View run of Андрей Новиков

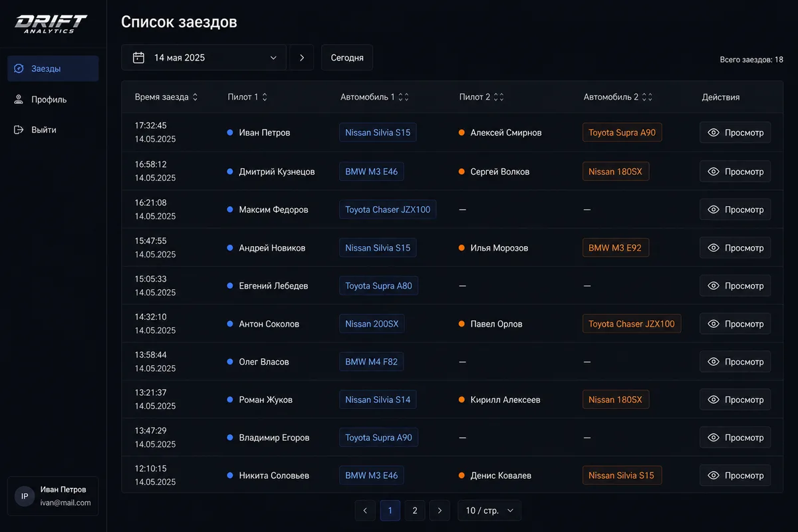[x=735, y=248]
